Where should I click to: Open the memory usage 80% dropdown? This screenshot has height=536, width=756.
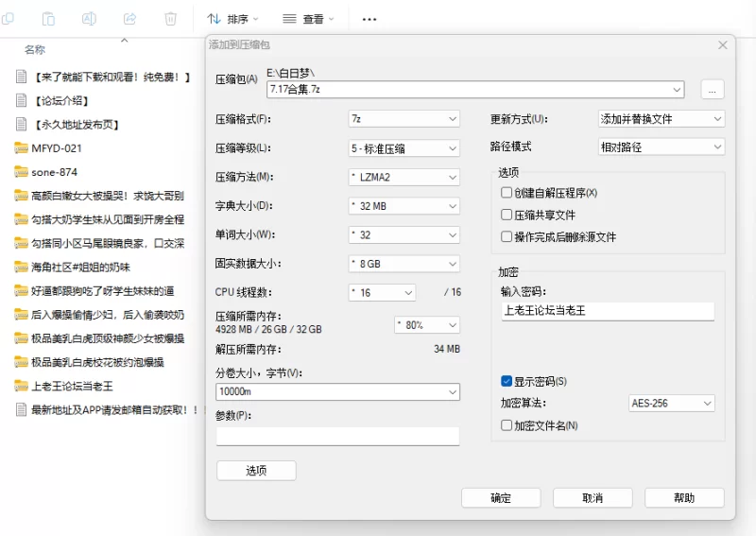pos(427,324)
